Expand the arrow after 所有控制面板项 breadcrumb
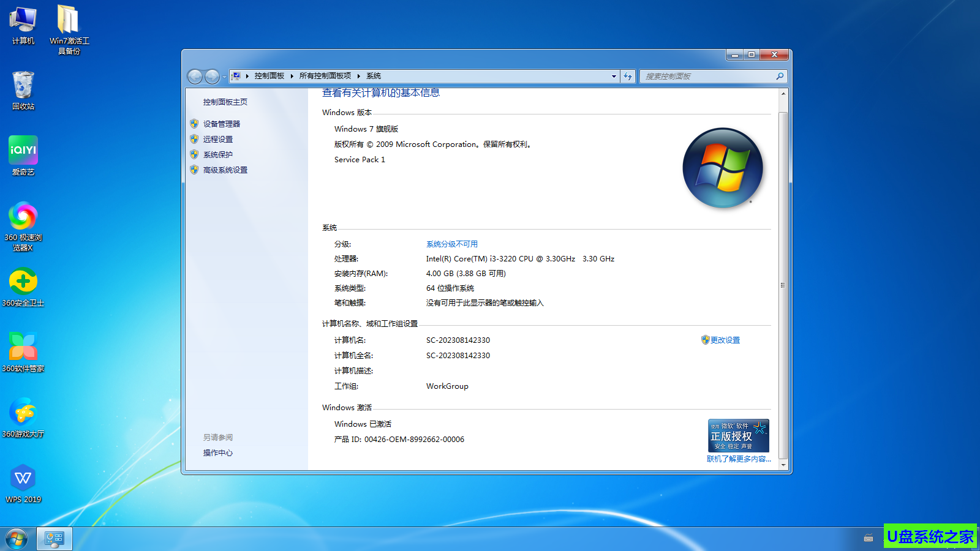980x551 pixels. (358, 76)
